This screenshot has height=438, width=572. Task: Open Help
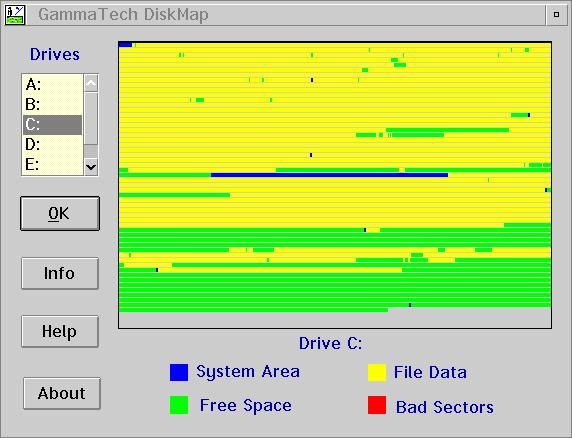tap(60, 331)
